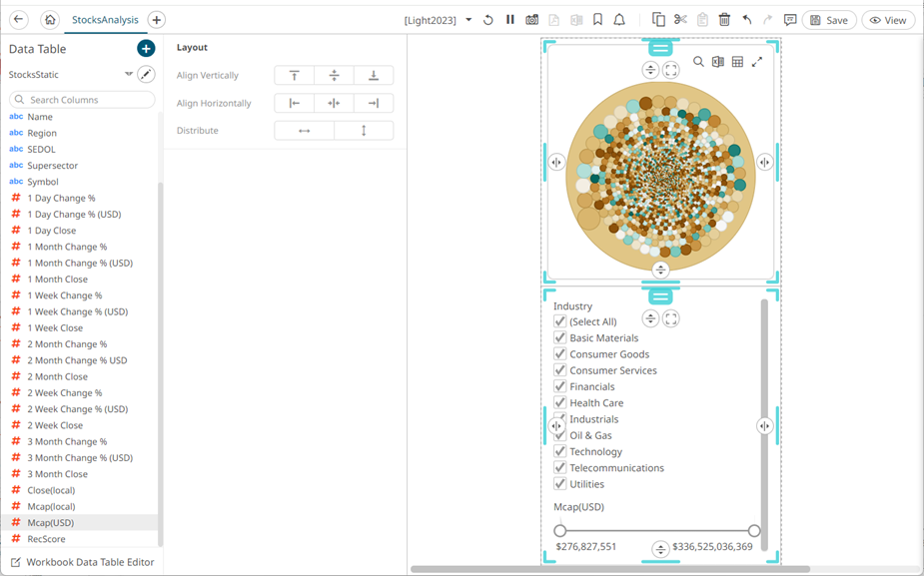
Task: Toggle the Health Care industry checkbox
Action: click(560, 402)
